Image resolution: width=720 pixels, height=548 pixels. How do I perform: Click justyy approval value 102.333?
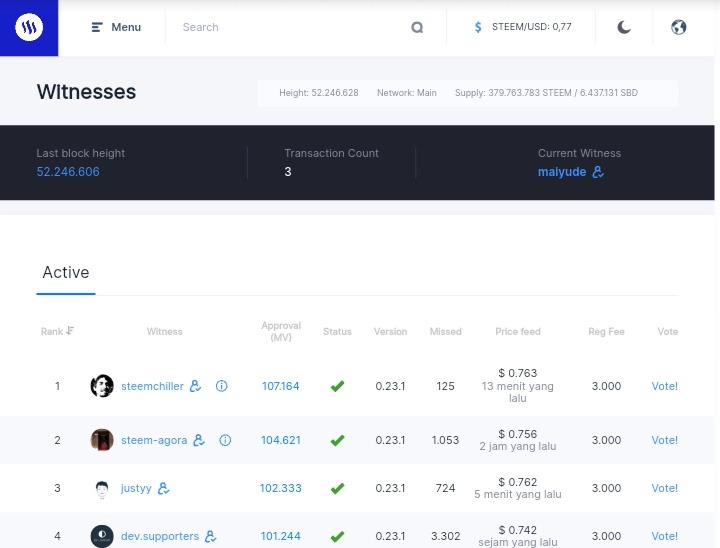pos(281,488)
